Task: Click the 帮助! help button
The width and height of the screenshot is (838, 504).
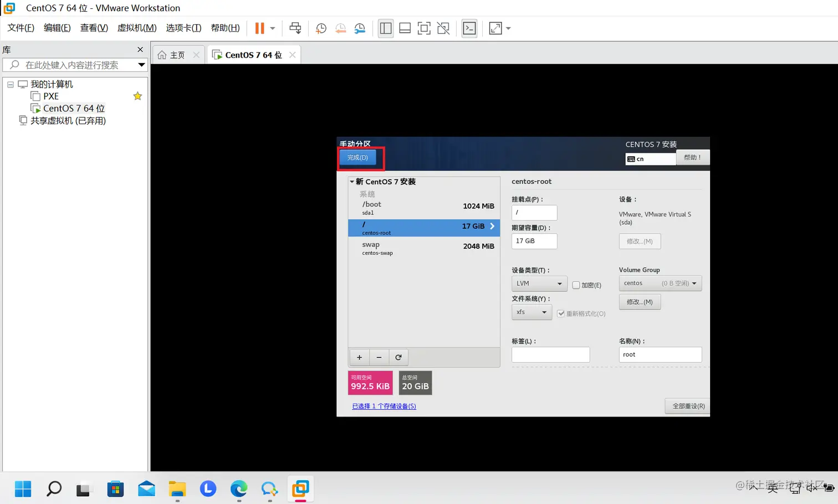Action: pos(692,157)
